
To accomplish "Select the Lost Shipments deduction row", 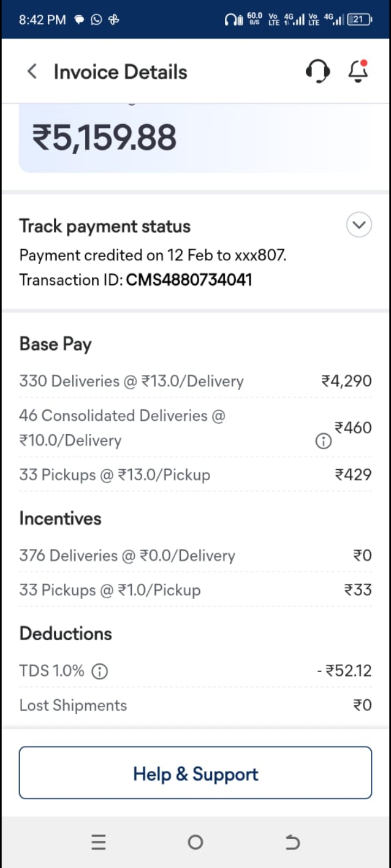I will click(x=195, y=705).
